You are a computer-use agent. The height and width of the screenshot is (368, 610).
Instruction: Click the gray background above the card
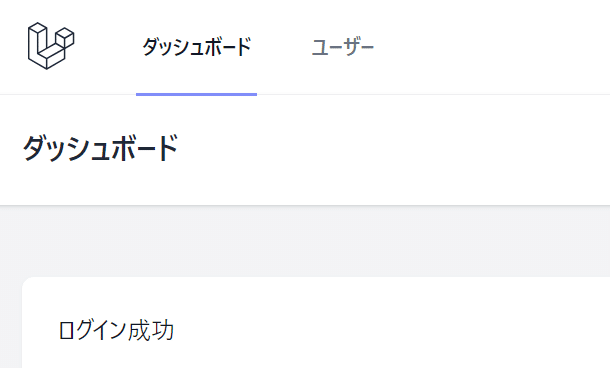point(305,241)
